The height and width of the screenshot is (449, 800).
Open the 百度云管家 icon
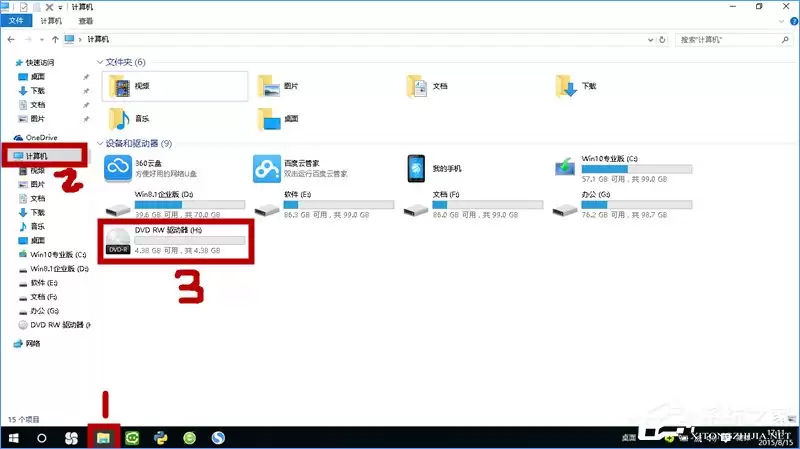267,168
